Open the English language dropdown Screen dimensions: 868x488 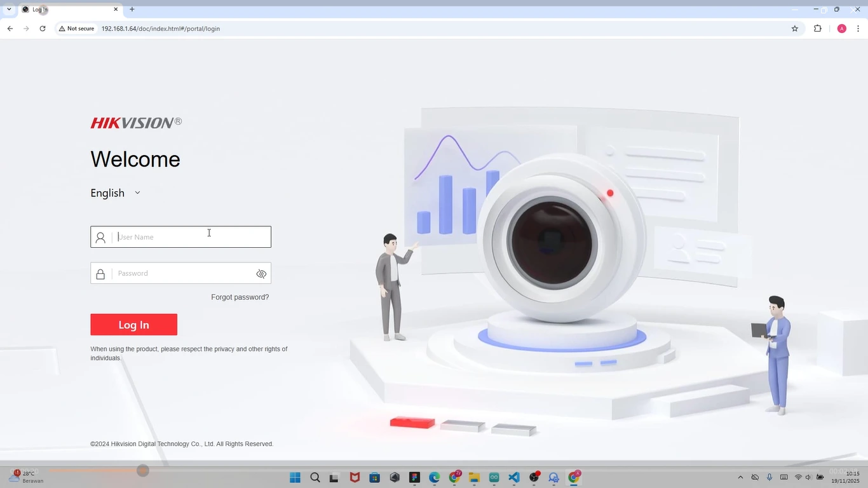click(x=115, y=193)
